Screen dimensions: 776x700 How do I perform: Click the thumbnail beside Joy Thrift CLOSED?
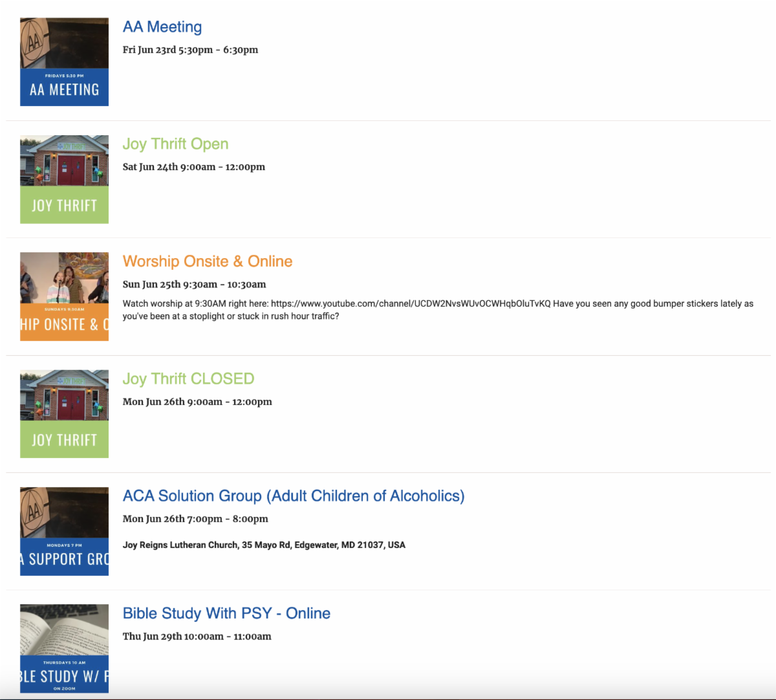64,414
